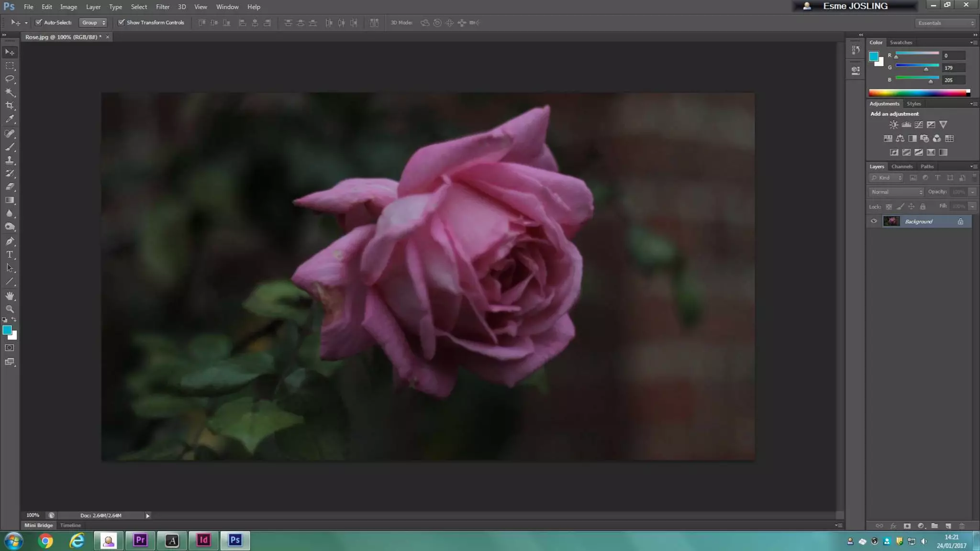Switch to the Swatches tab
Image resolution: width=980 pixels, height=551 pixels.
click(901, 43)
